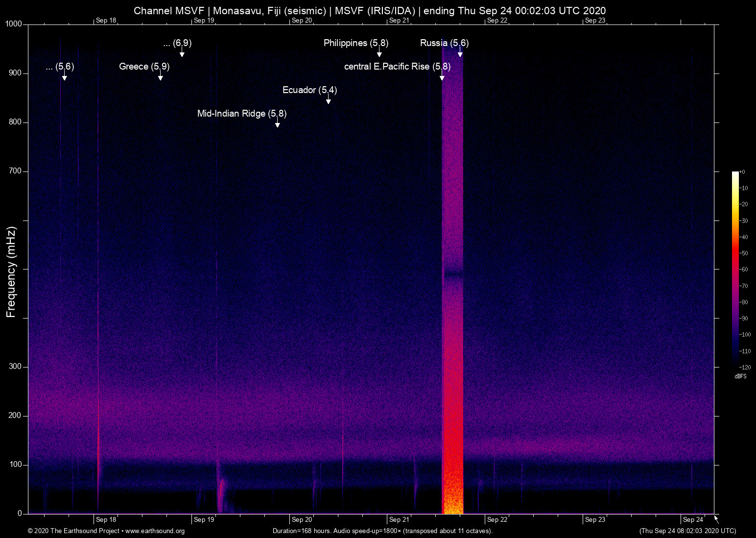Image resolution: width=756 pixels, height=538 pixels.
Task: Click the Sep 24 tick on bottom axis
Action: tap(693, 519)
